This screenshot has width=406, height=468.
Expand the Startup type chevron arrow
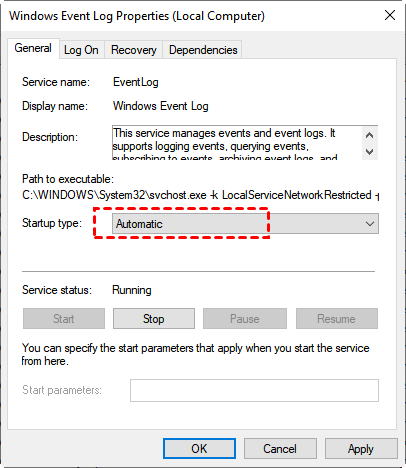pyautogui.click(x=370, y=224)
